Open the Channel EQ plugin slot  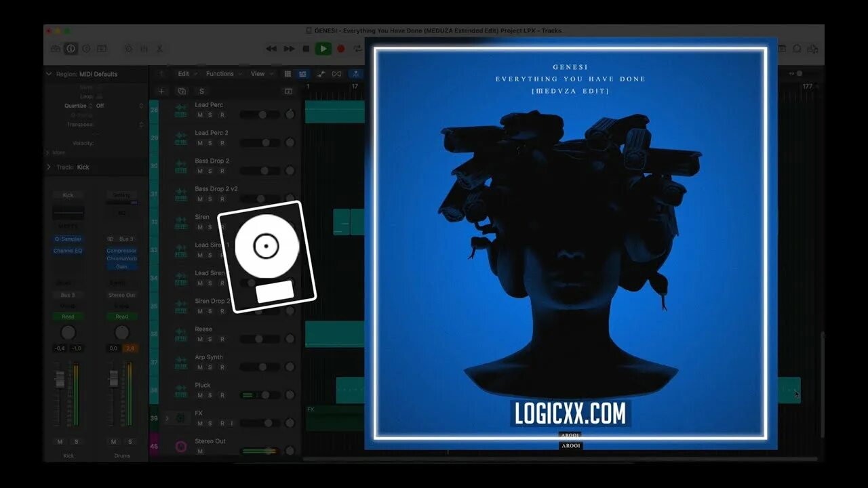click(68, 251)
